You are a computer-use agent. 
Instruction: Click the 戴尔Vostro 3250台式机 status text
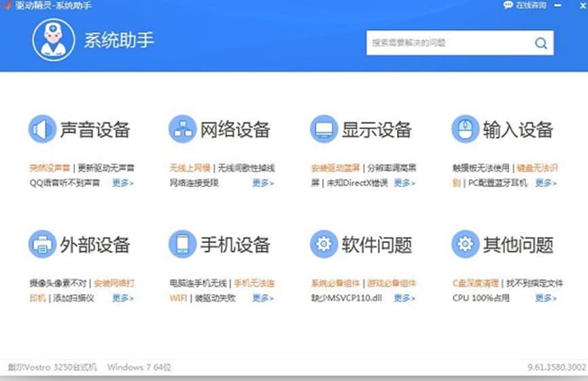tap(52, 367)
